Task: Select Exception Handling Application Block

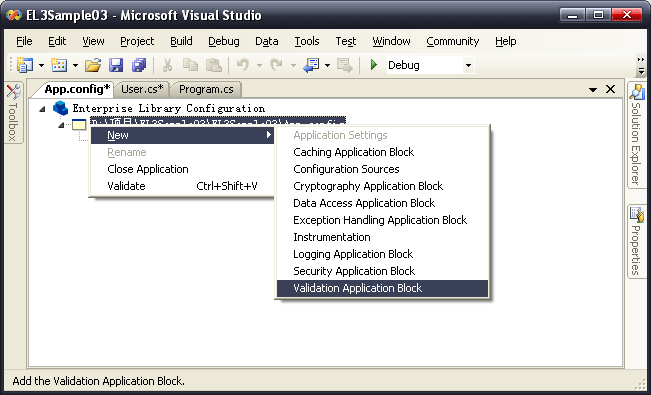Action: coord(382,220)
